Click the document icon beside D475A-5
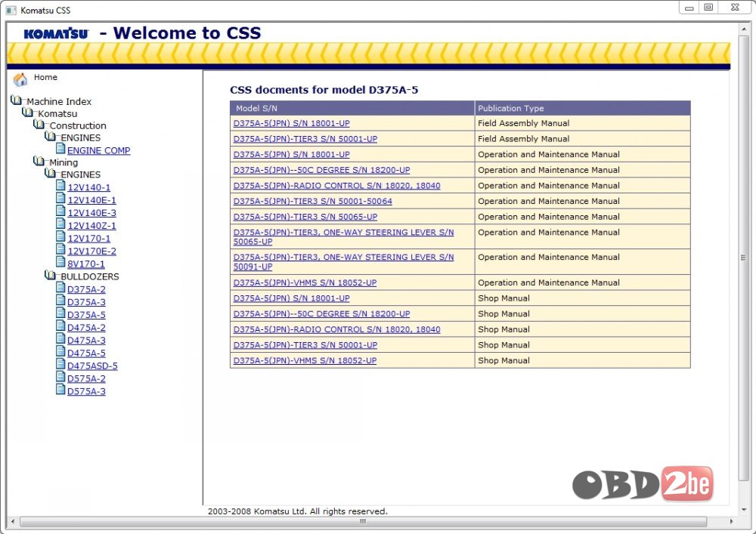 [x=60, y=351]
